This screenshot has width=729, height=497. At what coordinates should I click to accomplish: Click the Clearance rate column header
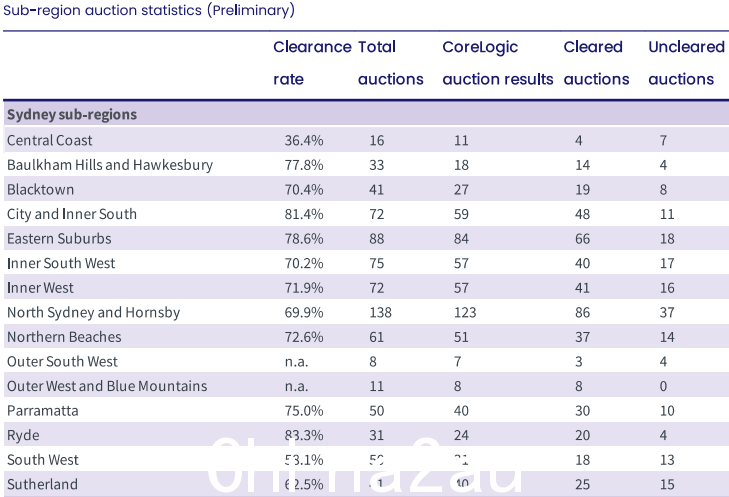(312, 63)
